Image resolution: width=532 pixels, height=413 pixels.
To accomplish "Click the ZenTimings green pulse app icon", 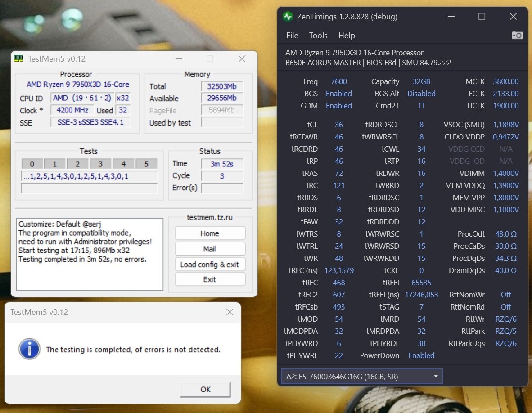I will point(288,17).
